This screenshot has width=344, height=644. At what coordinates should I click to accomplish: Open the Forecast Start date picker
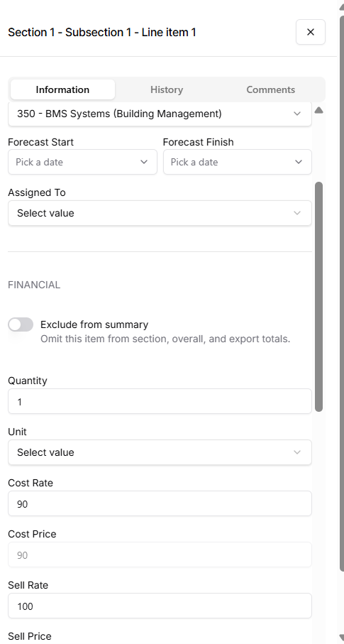[x=82, y=162]
